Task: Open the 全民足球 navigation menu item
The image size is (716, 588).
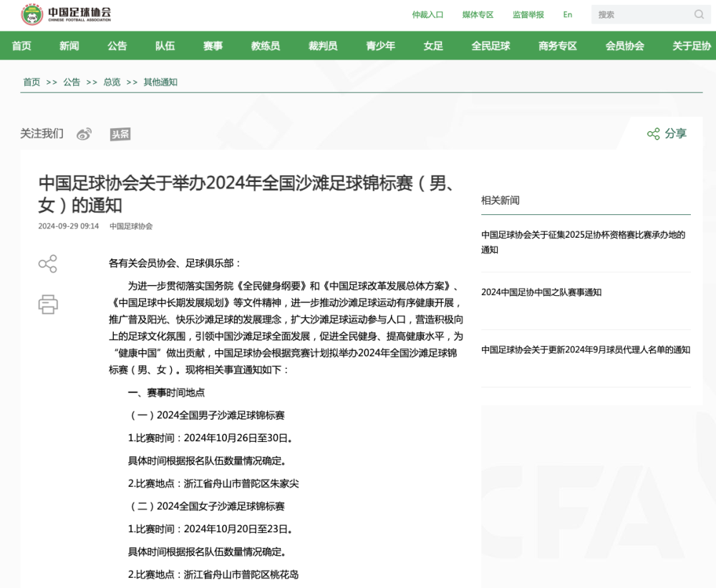Action: coord(491,46)
